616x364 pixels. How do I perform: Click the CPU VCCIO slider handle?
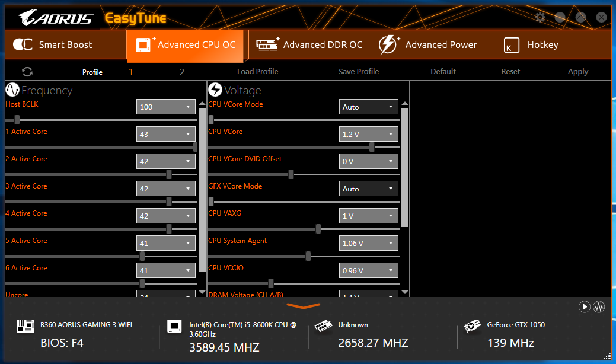coord(271,283)
